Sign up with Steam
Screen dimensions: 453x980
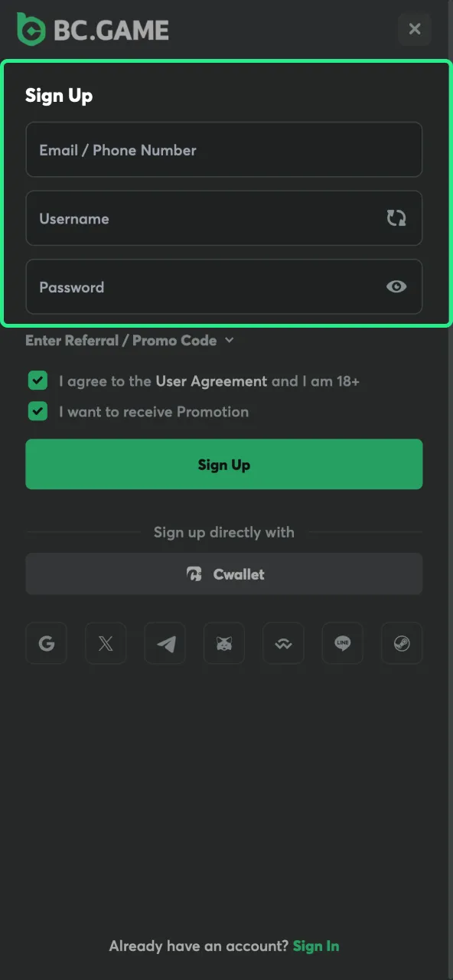pos(401,643)
